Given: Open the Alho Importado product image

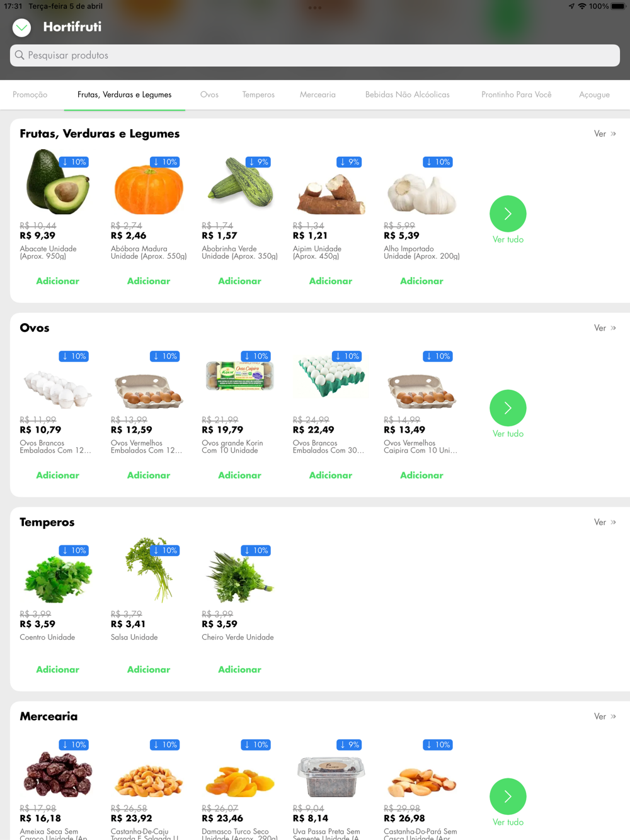Looking at the screenshot, I should coord(421,185).
